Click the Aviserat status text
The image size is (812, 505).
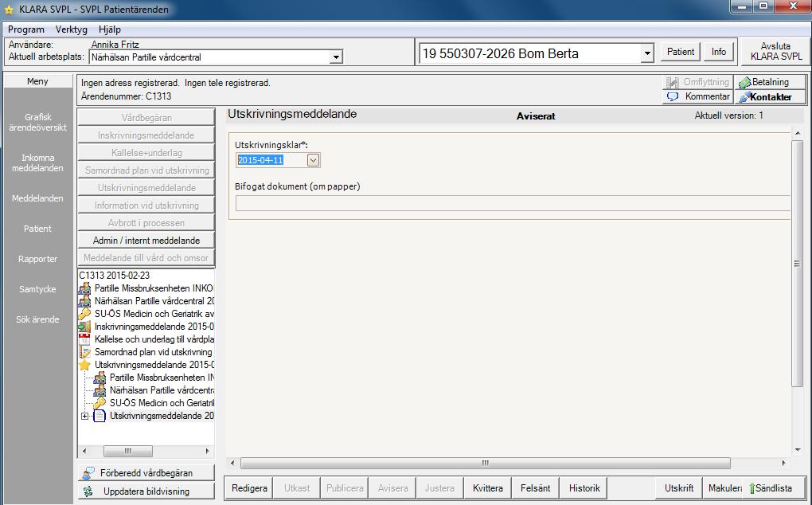(x=536, y=116)
